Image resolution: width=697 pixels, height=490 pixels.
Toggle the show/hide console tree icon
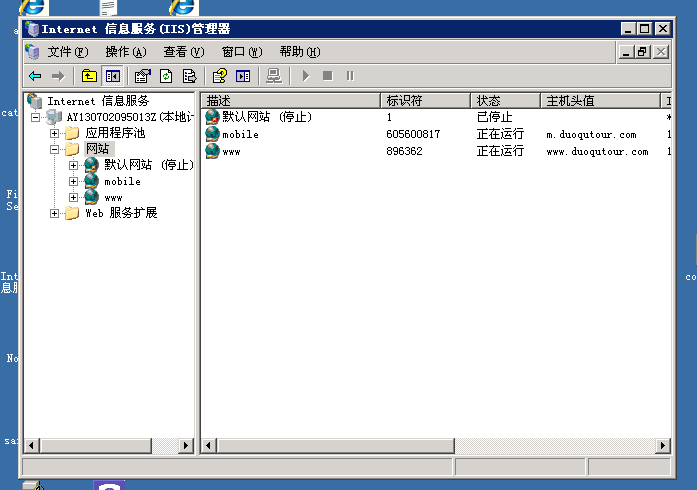pyautogui.click(x=113, y=76)
